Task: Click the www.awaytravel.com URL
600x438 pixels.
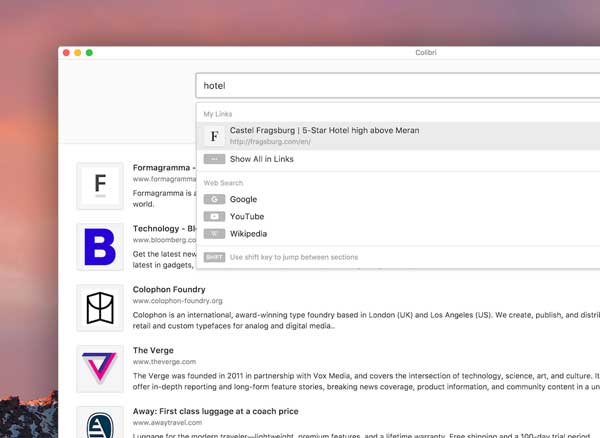Action: coord(167,422)
